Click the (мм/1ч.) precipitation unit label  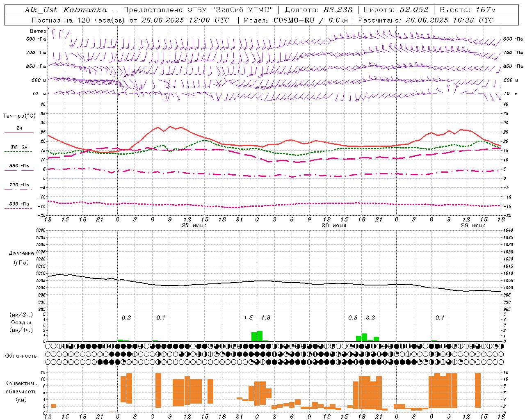pos(21,330)
